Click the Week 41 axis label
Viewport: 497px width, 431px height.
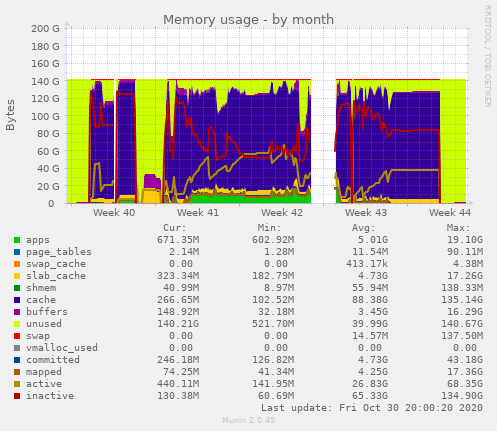(198, 213)
